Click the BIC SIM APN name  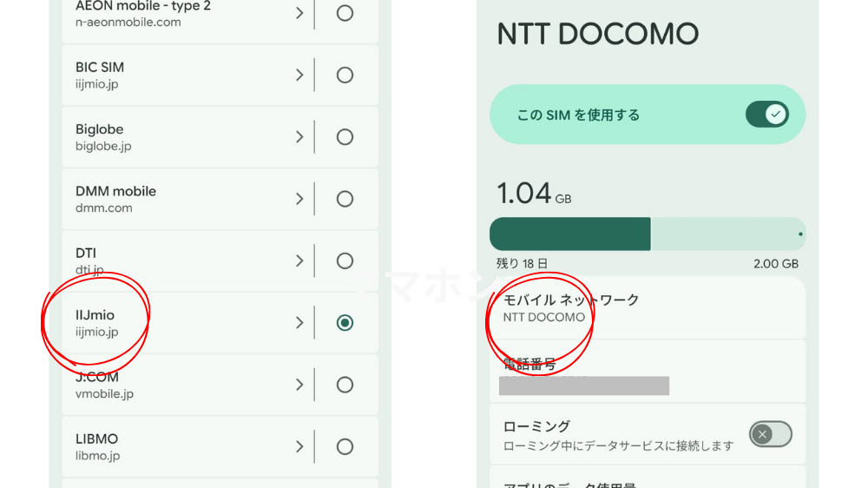click(x=100, y=68)
